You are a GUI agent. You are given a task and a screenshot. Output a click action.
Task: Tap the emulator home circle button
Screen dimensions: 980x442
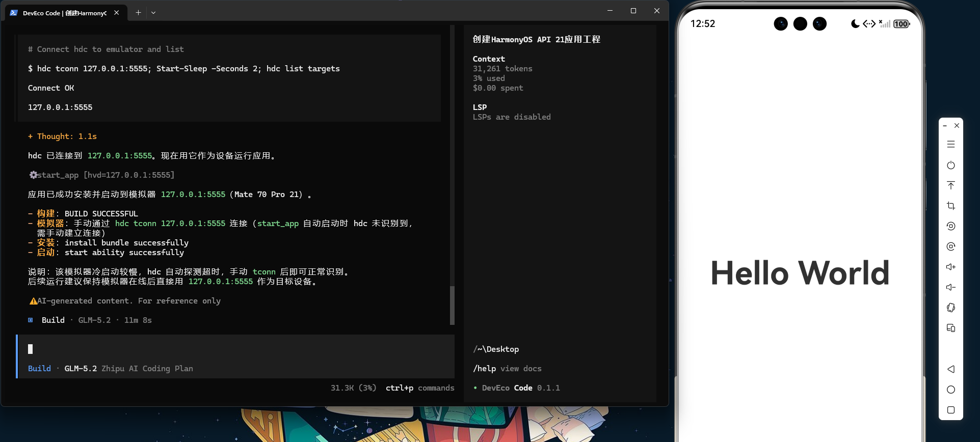coord(951,390)
